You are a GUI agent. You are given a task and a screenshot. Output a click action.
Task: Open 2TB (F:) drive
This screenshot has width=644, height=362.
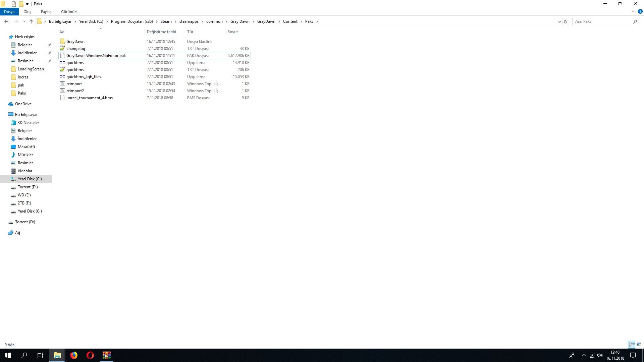coord(24,203)
